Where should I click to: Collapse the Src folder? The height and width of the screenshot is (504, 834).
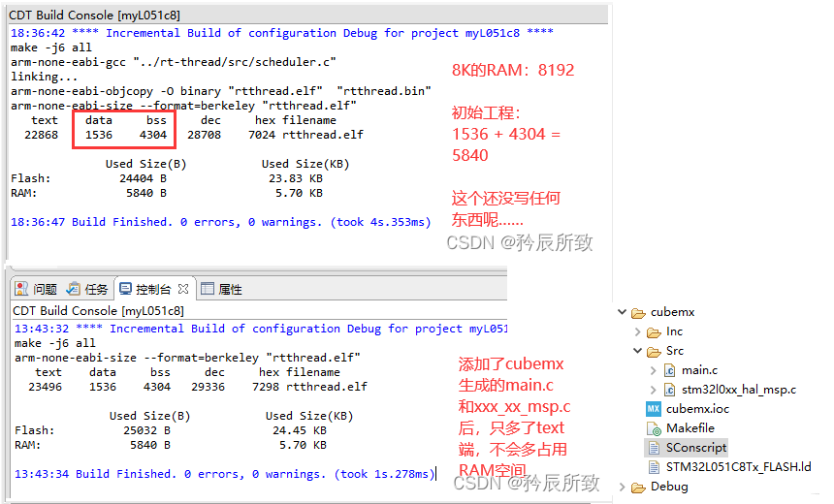(x=637, y=351)
